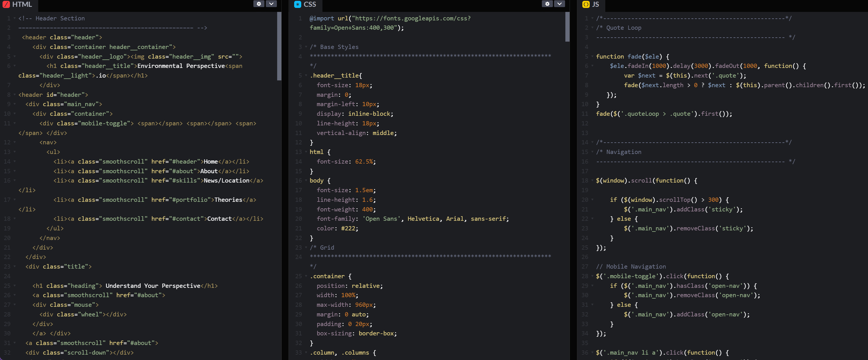Collapse the header id="header" element fold arrow

[x=14, y=95]
